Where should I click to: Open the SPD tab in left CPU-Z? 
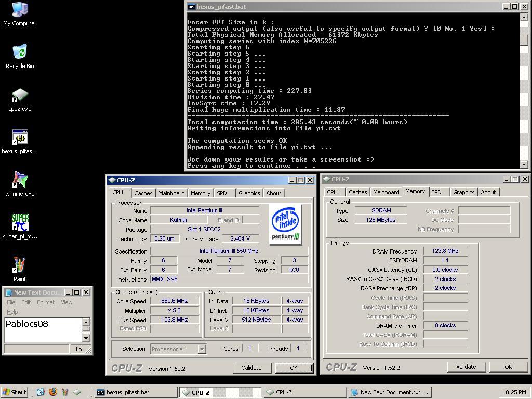221,193
